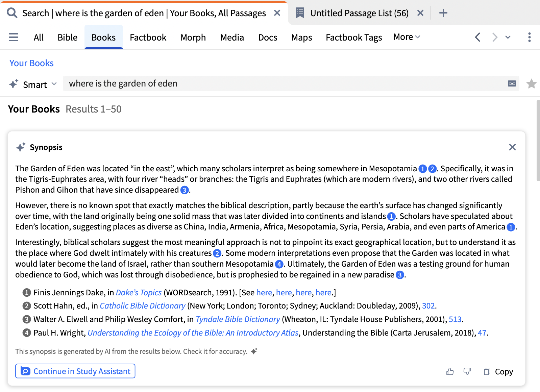The image size is (540, 392).
Task: Click the passage list document icon
Action: pyautogui.click(x=300, y=13)
